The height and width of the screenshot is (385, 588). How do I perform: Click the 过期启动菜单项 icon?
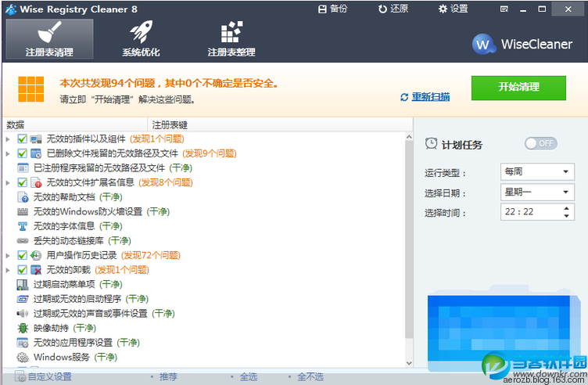point(23,284)
